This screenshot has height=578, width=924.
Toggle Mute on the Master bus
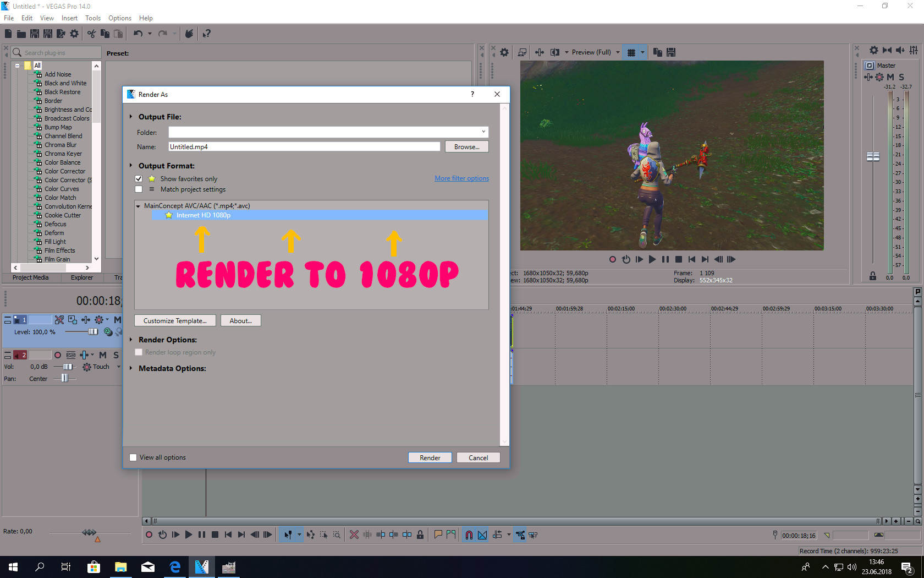coord(890,77)
